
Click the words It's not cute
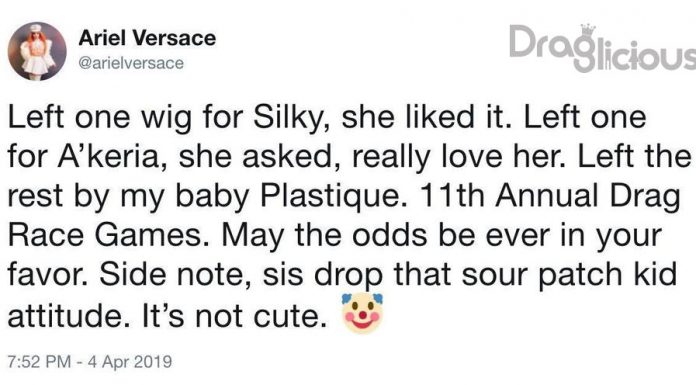[x=237, y=316]
